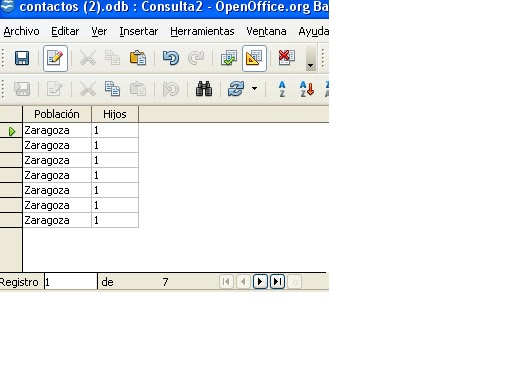The width and height of the screenshot is (512, 384).
Task: Select the Población column header
Action: pyautogui.click(x=57, y=114)
